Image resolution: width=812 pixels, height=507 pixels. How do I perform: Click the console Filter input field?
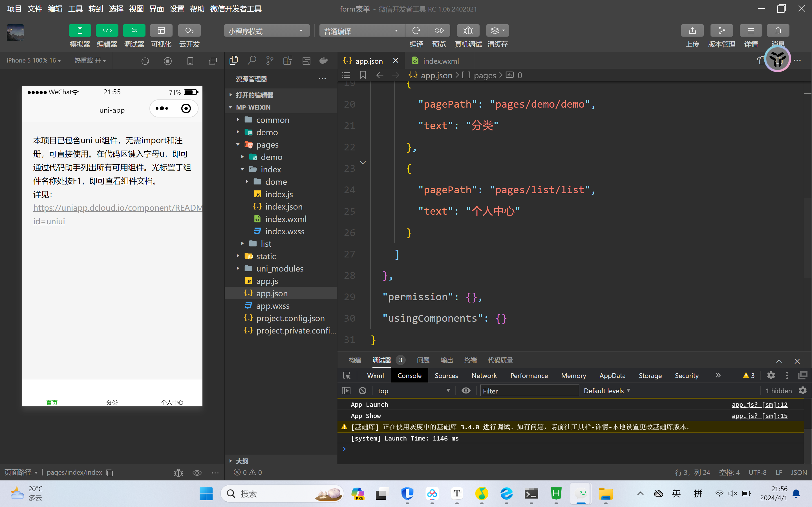(529, 391)
